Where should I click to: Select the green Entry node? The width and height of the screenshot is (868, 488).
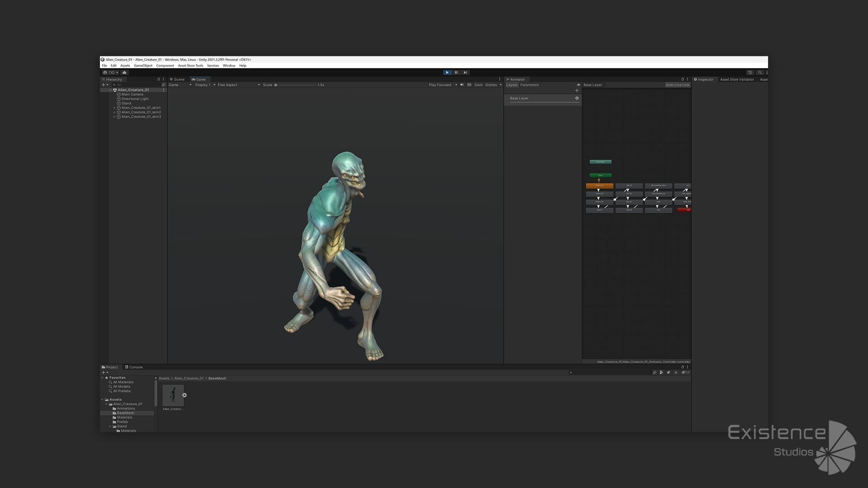[600, 175]
